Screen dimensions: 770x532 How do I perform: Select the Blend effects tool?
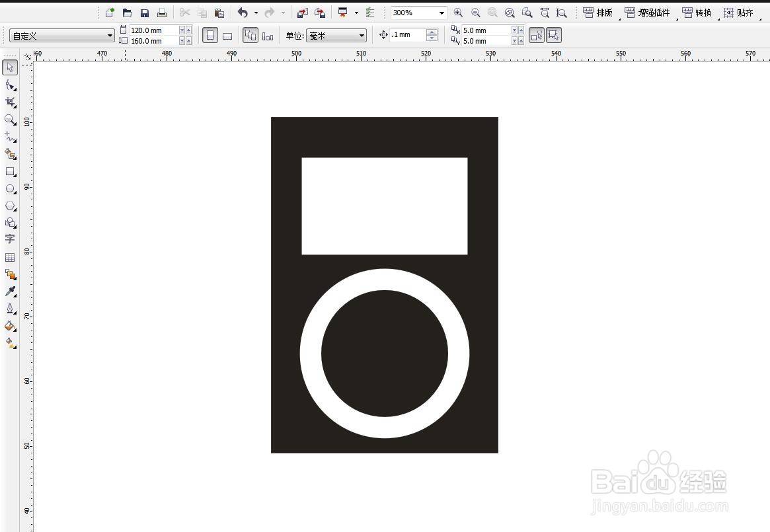[10, 274]
